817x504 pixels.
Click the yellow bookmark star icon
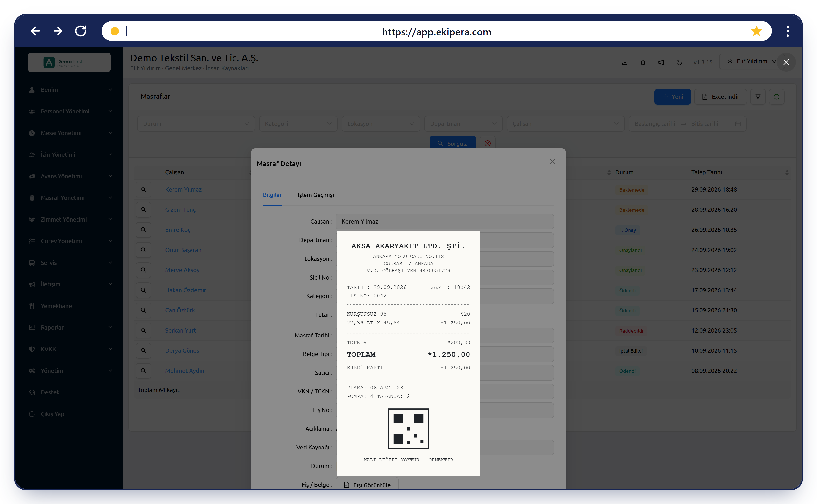pyautogui.click(x=756, y=31)
